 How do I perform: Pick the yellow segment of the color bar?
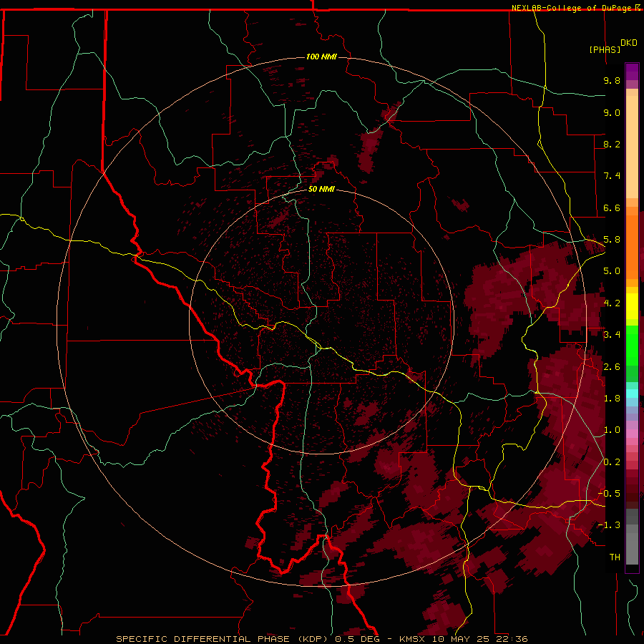click(x=632, y=306)
